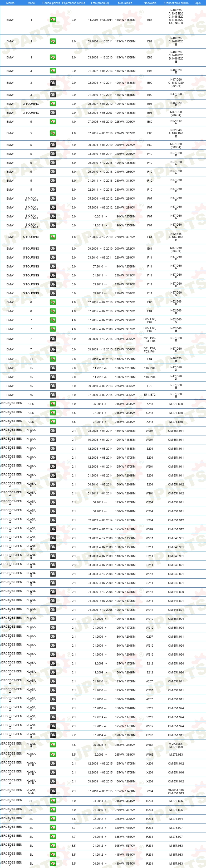The image size is (206, 868).
Task: Select the ON icon in the KLASA GLK 105kW row
Action: 53,791
